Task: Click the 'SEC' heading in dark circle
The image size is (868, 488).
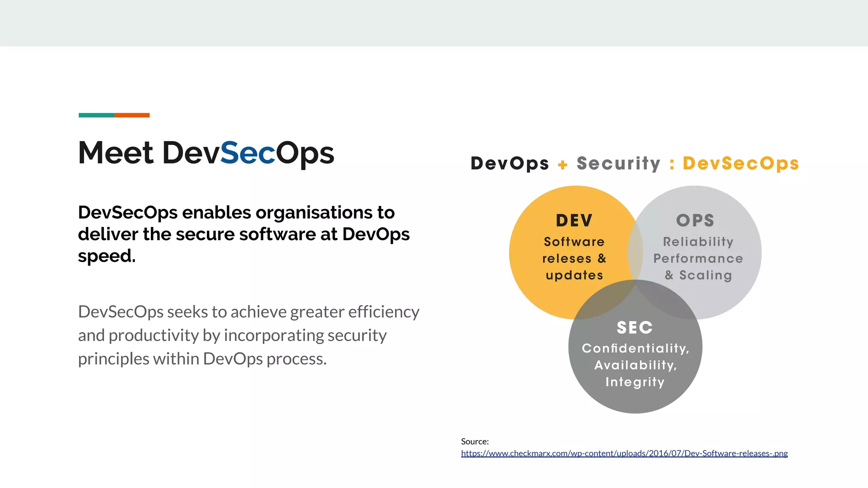Action: (635, 327)
